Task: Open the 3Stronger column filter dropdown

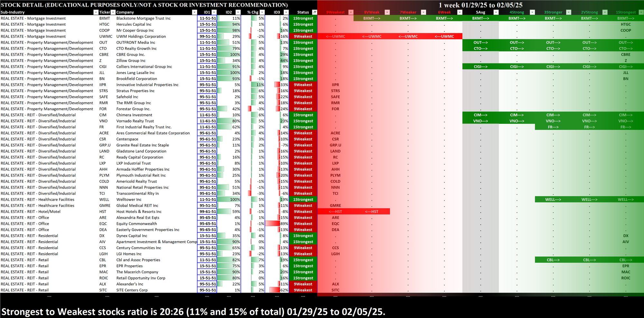Action: [x=569, y=12]
